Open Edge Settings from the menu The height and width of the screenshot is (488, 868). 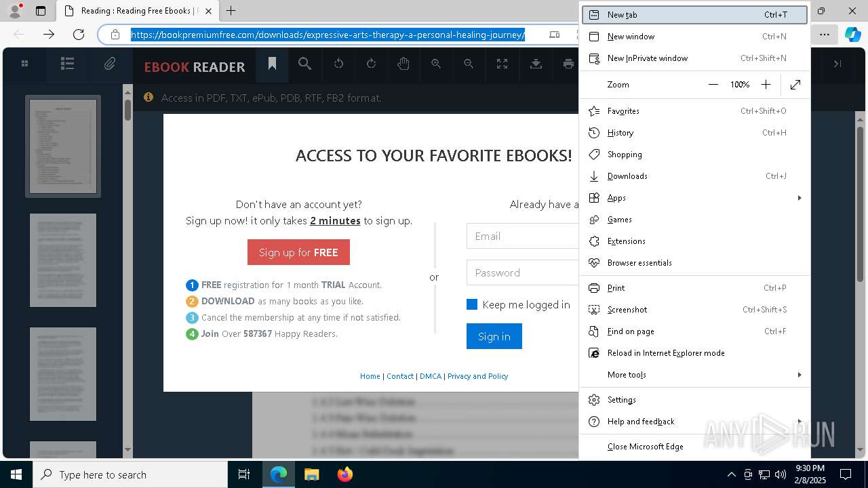(695, 400)
